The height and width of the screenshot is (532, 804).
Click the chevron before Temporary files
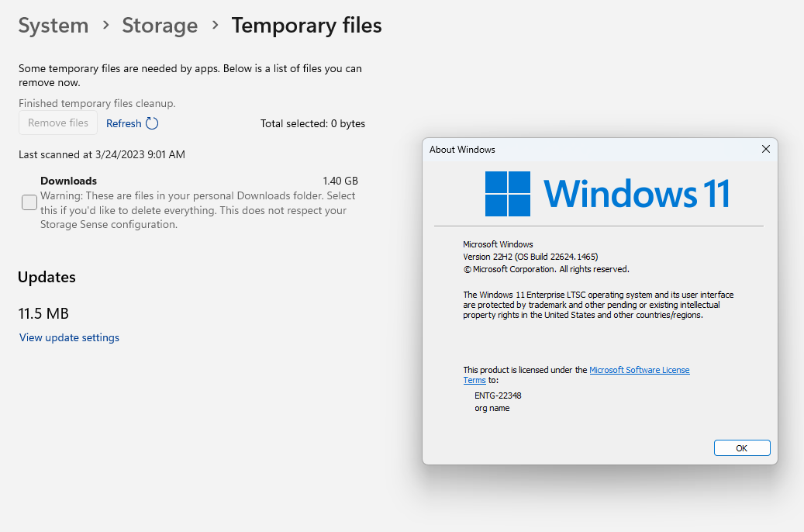click(x=216, y=25)
